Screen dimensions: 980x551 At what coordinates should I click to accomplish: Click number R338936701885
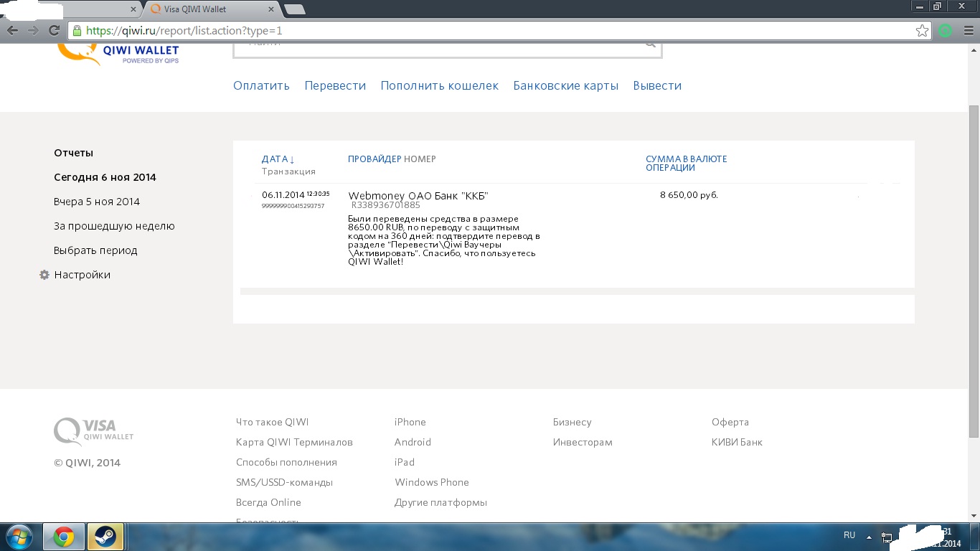[x=386, y=205]
